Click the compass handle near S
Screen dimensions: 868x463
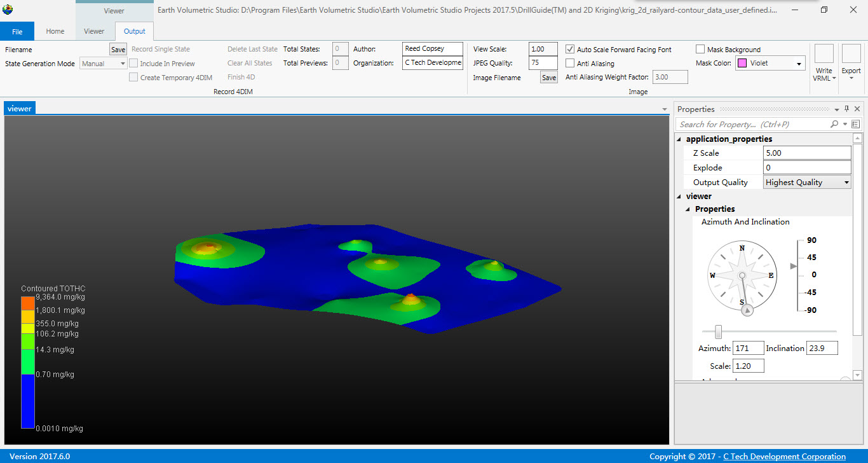tap(747, 310)
